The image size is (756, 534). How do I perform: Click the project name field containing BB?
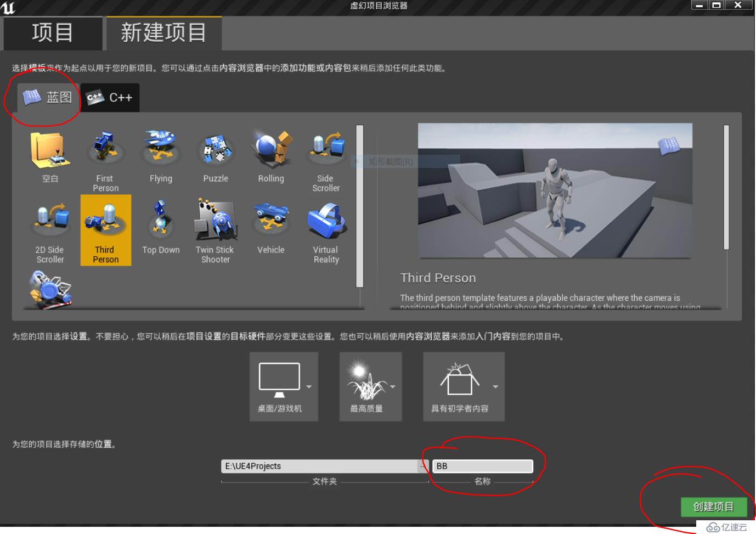pos(482,466)
